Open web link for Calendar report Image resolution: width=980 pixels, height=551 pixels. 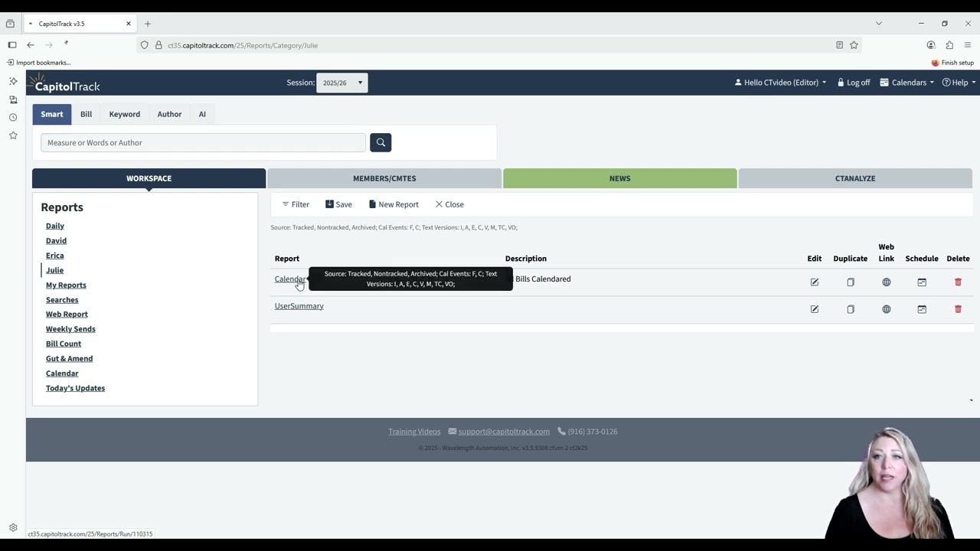point(887,282)
